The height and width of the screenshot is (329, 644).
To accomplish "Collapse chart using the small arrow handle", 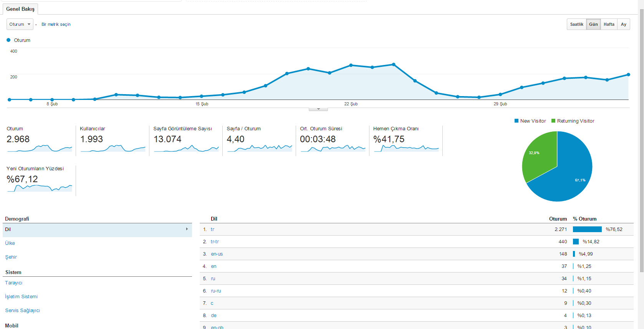I will pyautogui.click(x=318, y=109).
